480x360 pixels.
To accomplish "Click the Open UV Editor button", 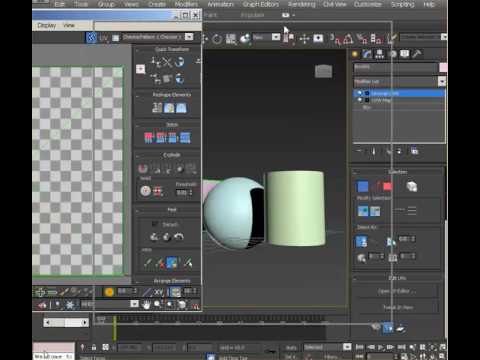I will point(397,291).
